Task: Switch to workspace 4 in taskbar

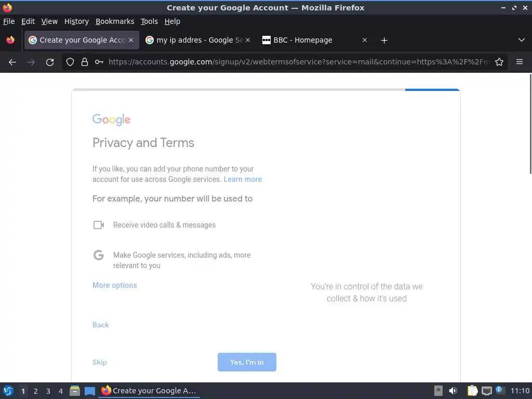Action: pos(61,391)
